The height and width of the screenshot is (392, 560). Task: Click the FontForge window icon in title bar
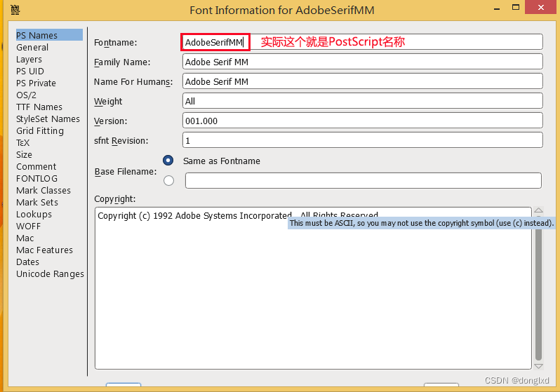(x=15, y=10)
